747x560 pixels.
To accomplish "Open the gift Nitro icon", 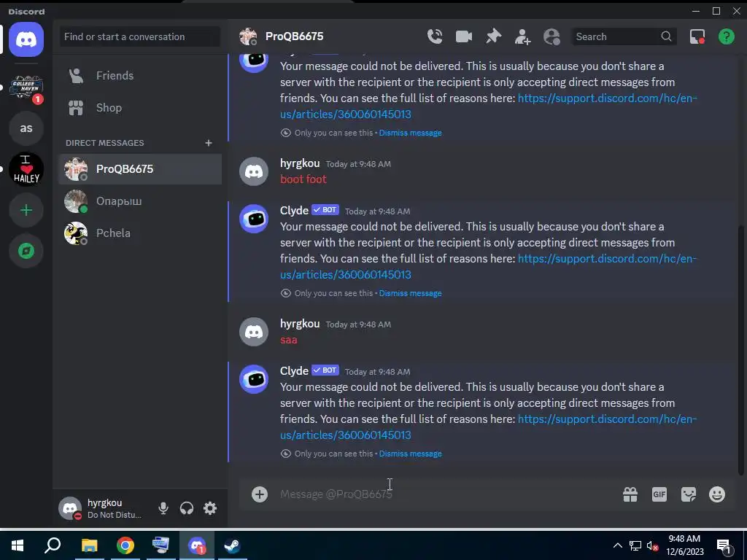I will (630, 494).
